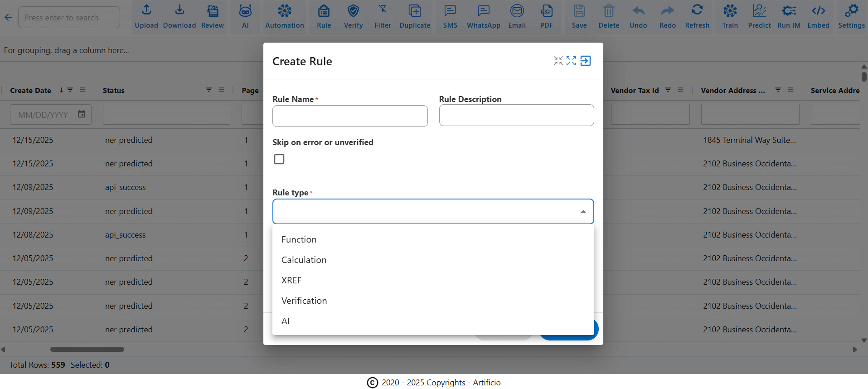Expand the Create Rule dialog fullscreen
Viewport: 868px width, 389px height.
[x=571, y=61]
